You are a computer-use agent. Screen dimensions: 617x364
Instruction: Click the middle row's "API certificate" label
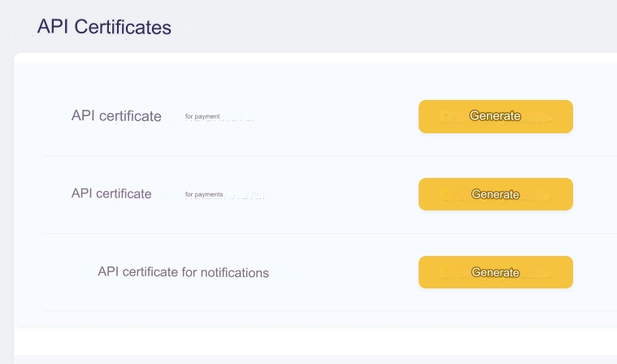pos(111,193)
